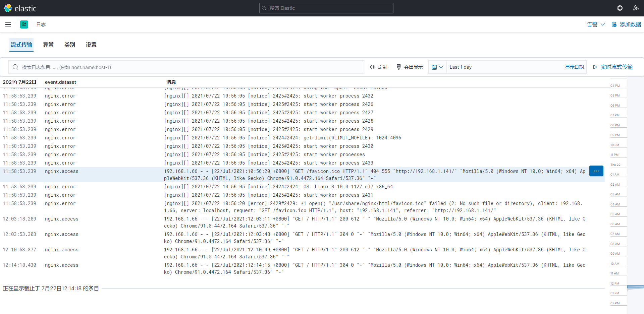Viewport: 644px width, 314px height.
Task: Switch to the 异常 tab
Action: tap(48, 45)
